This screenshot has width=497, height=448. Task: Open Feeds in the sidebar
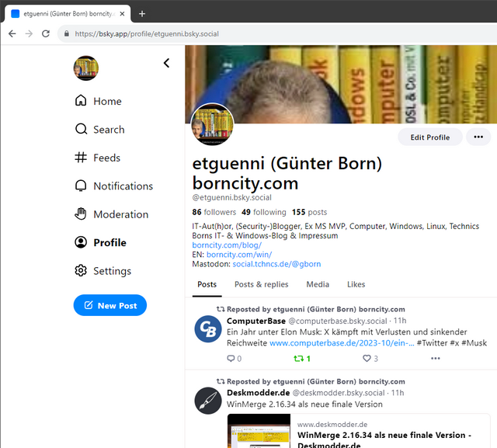[98, 158]
